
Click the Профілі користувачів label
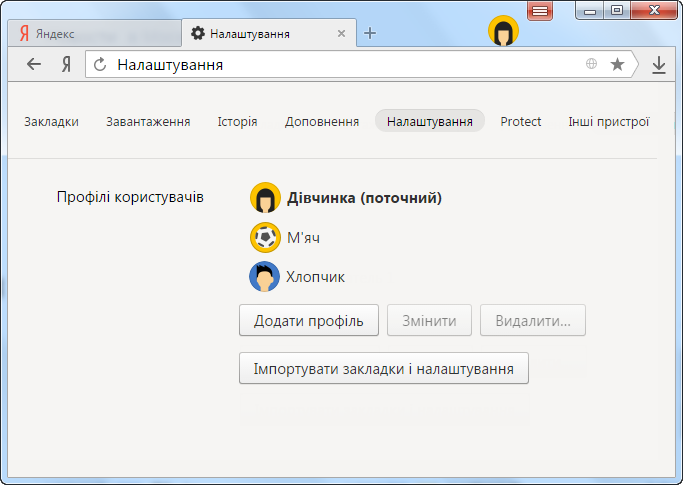(130, 197)
